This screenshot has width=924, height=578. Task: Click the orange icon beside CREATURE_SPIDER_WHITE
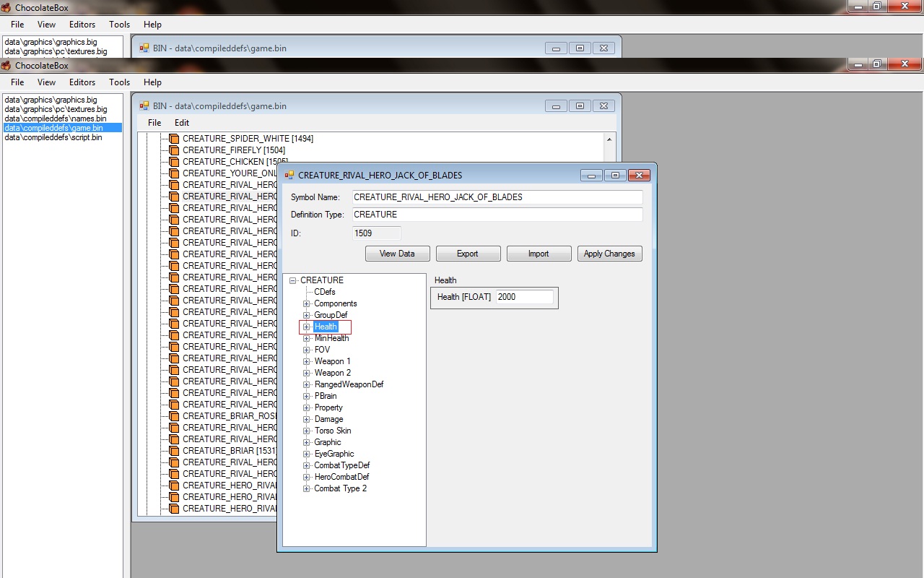173,139
